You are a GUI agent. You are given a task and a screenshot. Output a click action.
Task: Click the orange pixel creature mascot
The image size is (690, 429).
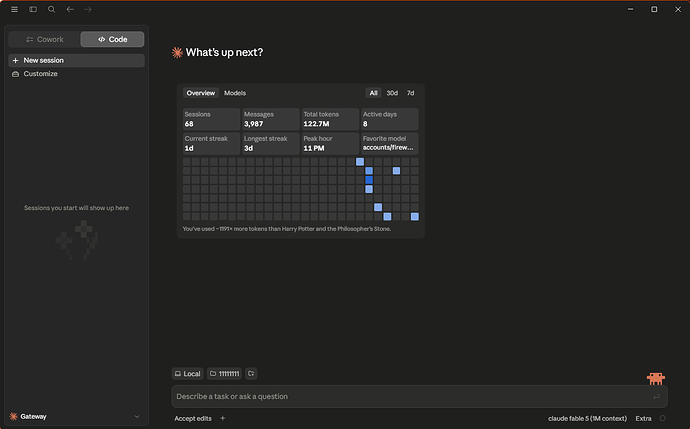(656, 378)
